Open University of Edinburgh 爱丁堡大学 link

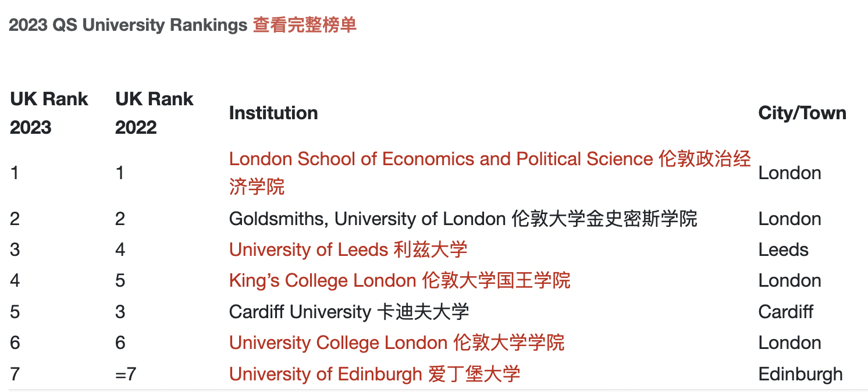point(374,374)
